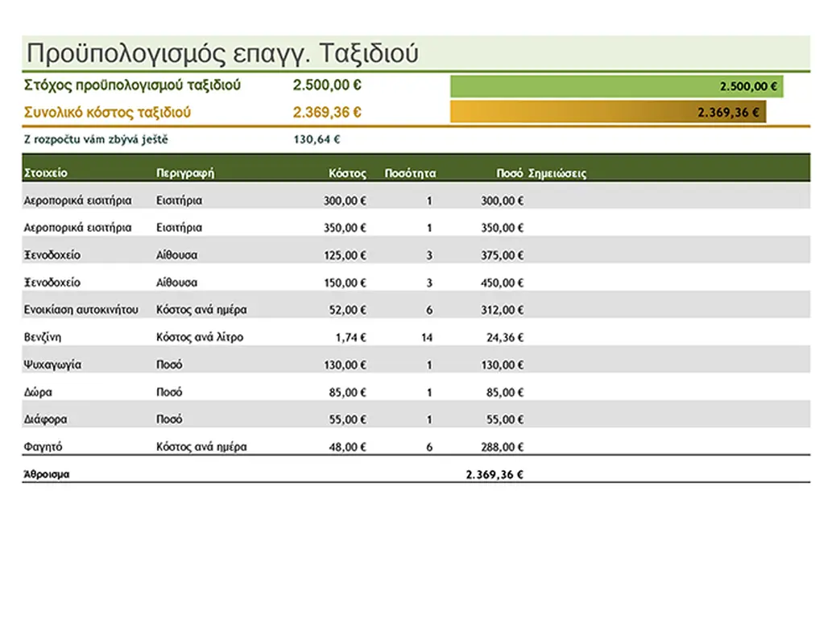Click the 'Σημειώσεις' column header
This screenshot has height=644, width=836.
557,173
